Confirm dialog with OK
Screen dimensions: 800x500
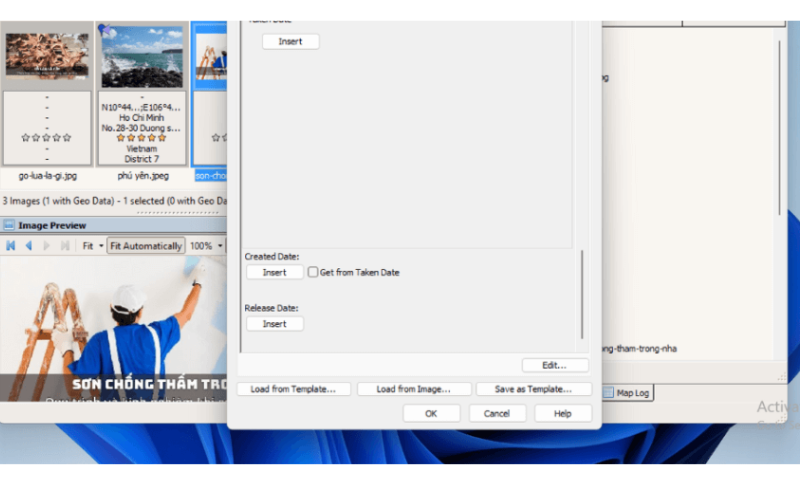431,413
